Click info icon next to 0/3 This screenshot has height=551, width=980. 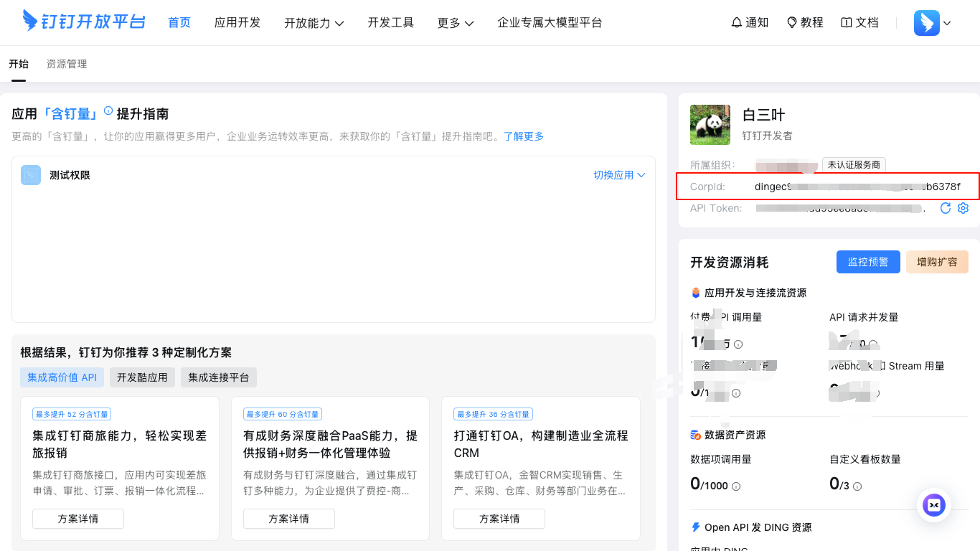click(857, 486)
